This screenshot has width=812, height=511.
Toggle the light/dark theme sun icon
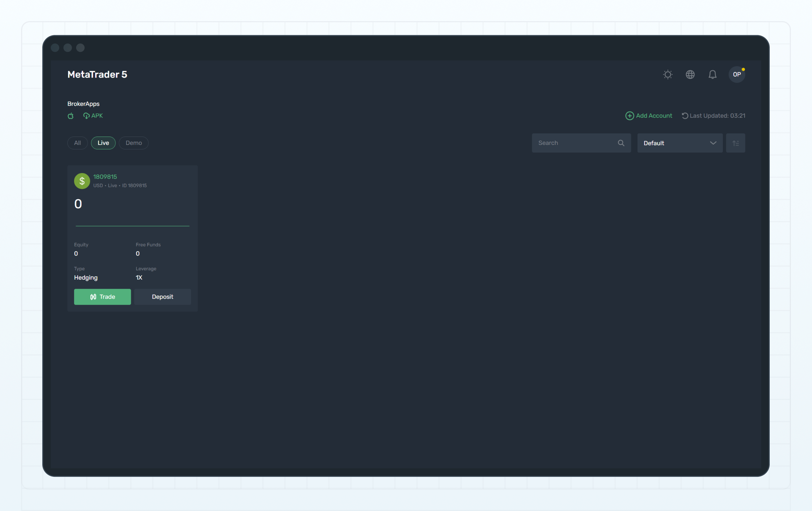click(668, 74)
